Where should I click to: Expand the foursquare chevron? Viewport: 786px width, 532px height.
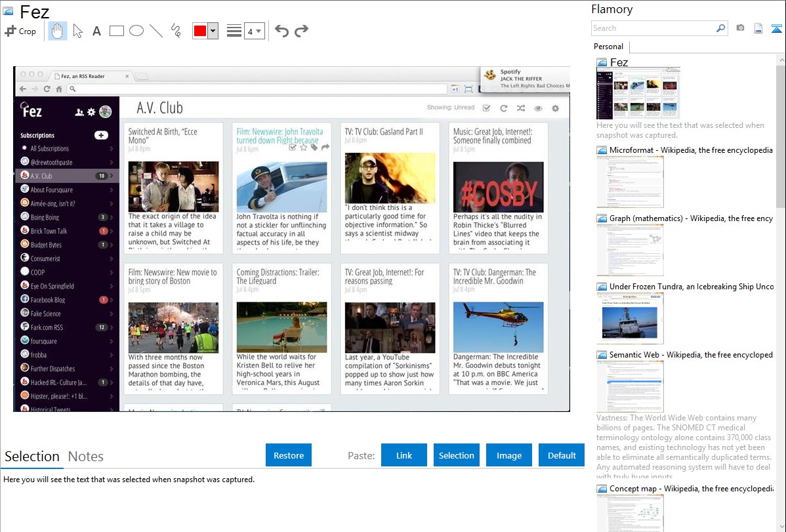pos(112,341)
